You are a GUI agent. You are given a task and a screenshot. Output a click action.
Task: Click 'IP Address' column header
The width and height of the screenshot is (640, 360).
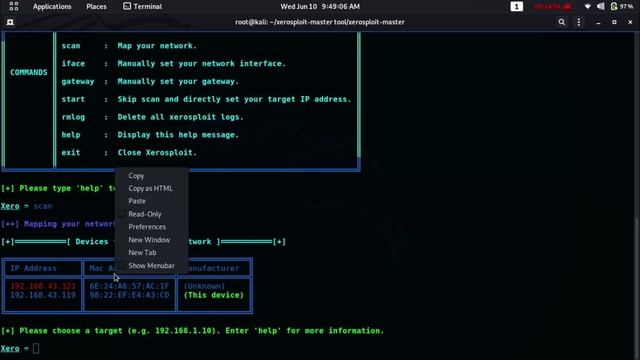click(x=33, y=268)
